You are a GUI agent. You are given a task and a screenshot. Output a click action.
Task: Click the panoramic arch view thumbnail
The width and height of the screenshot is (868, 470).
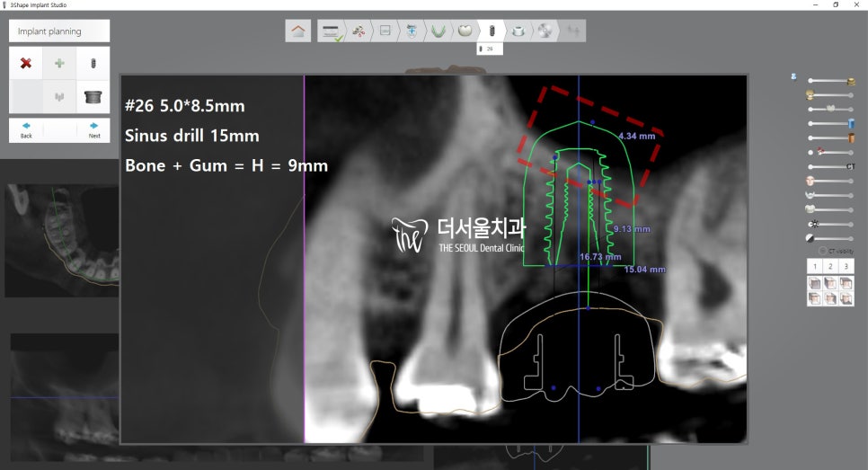point(59,240)
